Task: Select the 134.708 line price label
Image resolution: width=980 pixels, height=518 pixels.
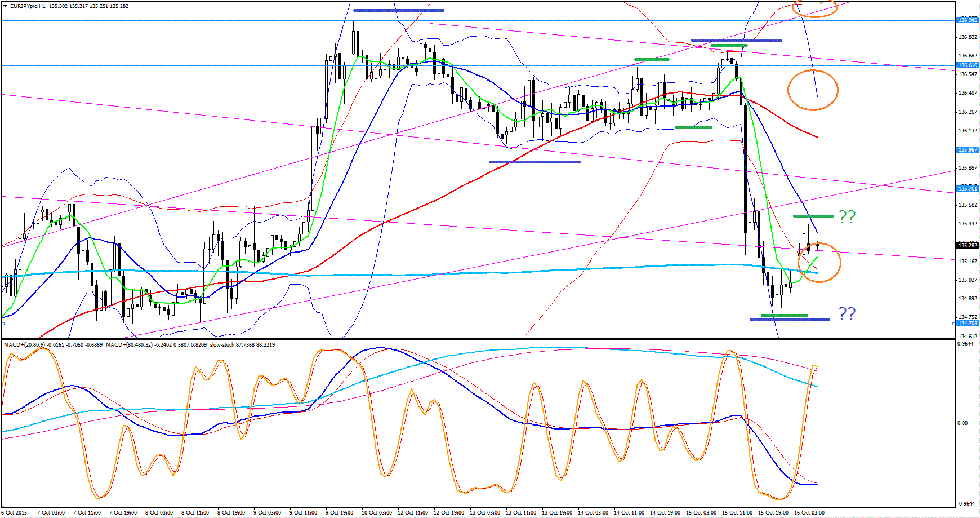Action: (968, 324)
